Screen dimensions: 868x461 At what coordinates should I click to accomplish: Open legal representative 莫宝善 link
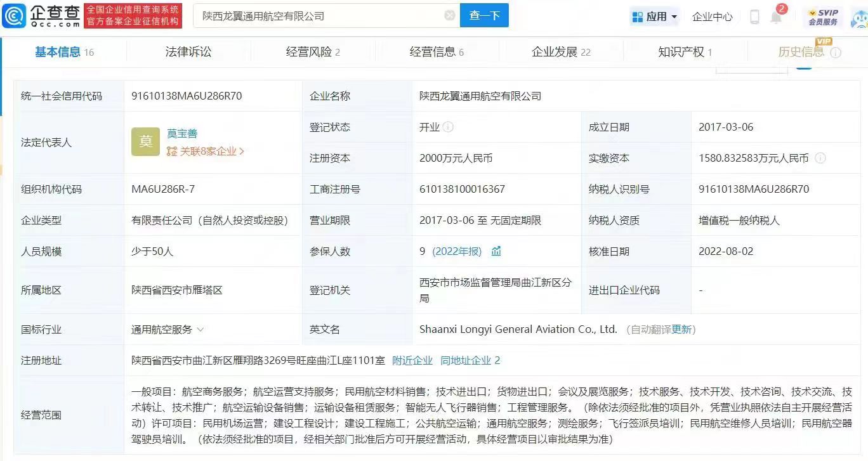pyautogui.click(x=182, y=133)
